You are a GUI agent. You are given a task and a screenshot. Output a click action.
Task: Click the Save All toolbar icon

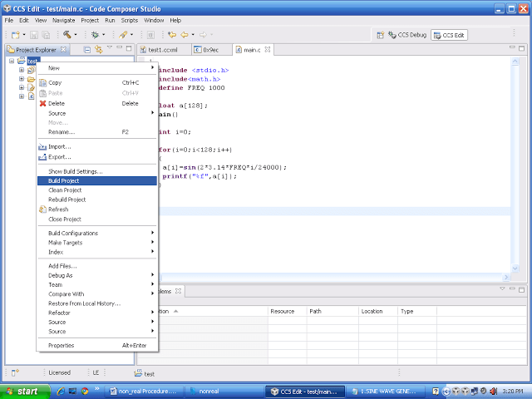click(x=46, y=35)
